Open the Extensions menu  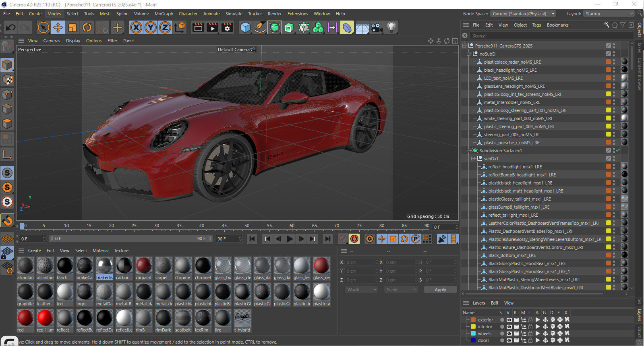point(298,14)
